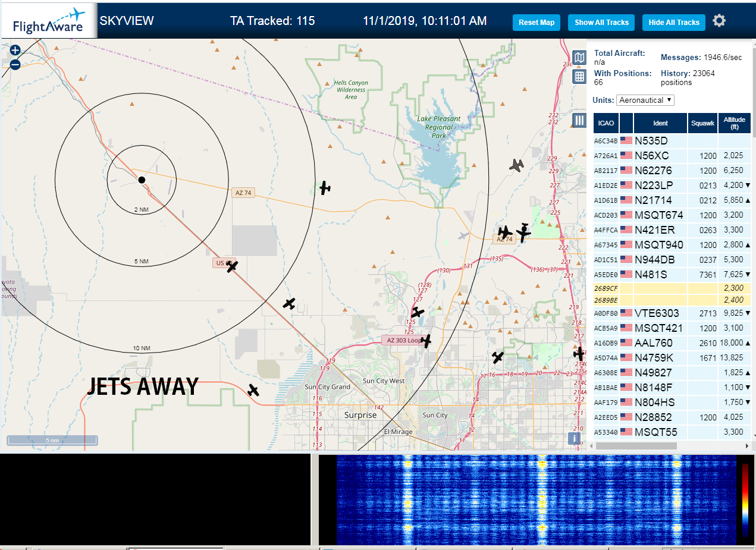Select the MSQT421 aircraft row
Image resolution: width=756 pixels, height=550 pixels.
point(672,328)
